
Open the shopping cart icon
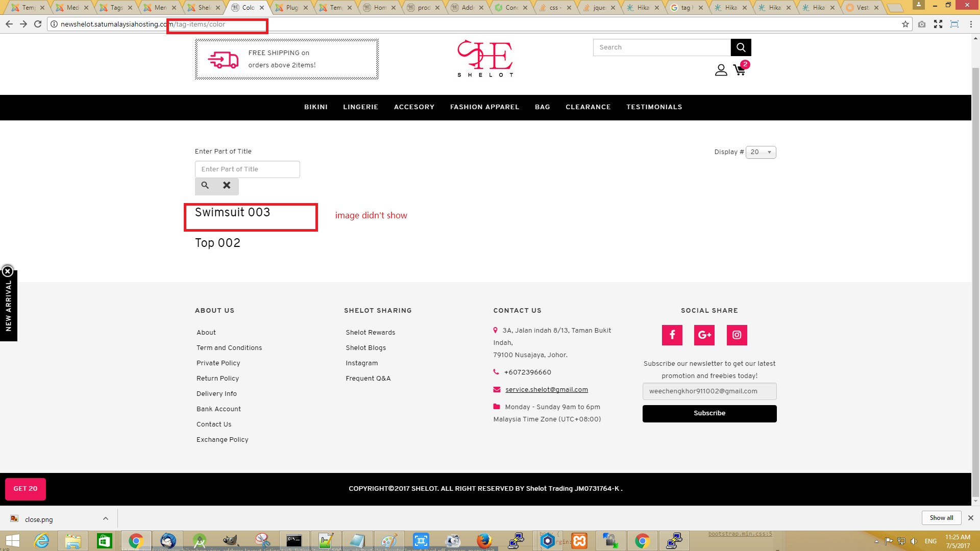(x=740, y=70)
